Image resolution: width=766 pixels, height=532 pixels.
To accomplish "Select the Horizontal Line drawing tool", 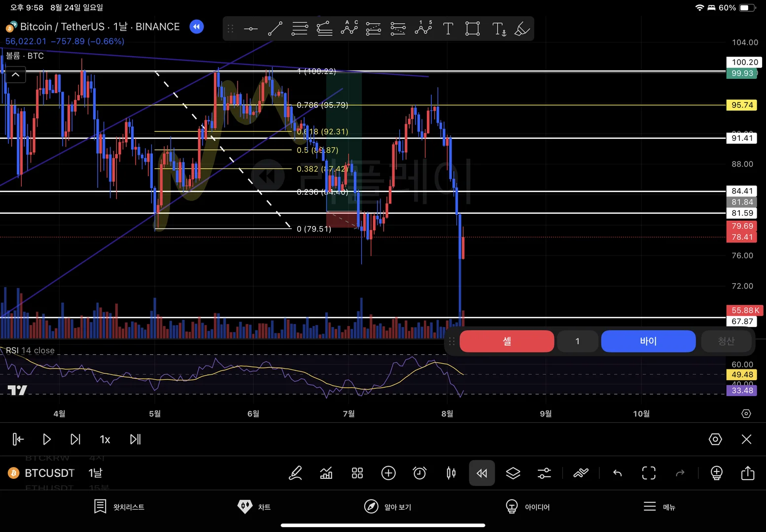I will (250, 29).
